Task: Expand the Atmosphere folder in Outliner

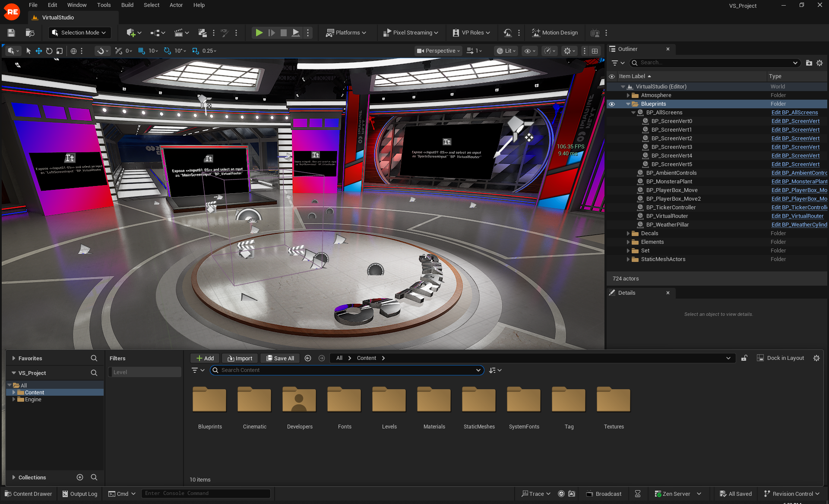Action: pos(628,95)
